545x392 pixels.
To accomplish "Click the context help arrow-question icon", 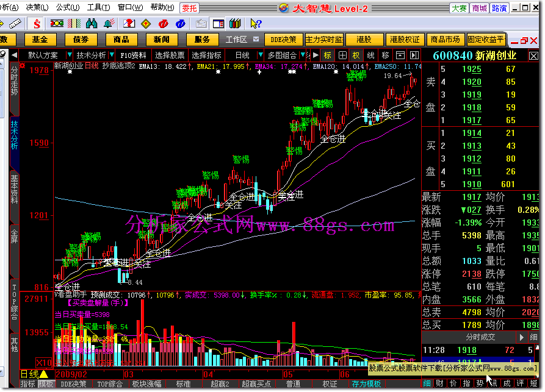I will pyautogui.click(x=256, y=24).
